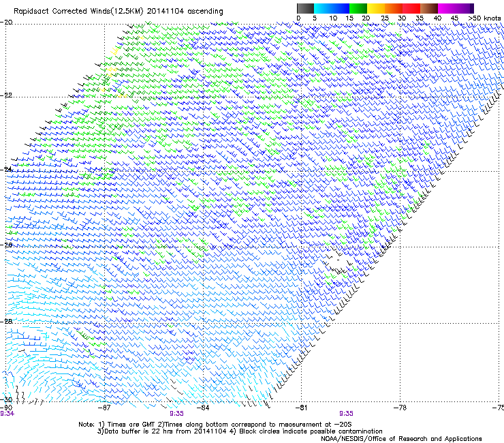Click the gray 0-5 knots legend swatch
Screen dimensions: 504x443
(x=305, y=8)
